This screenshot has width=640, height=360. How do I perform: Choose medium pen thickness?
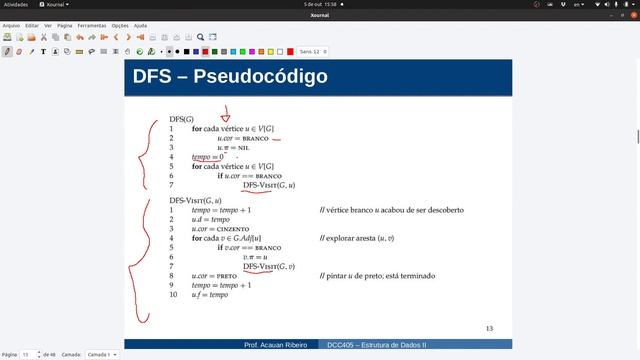[x=169, y=52]
